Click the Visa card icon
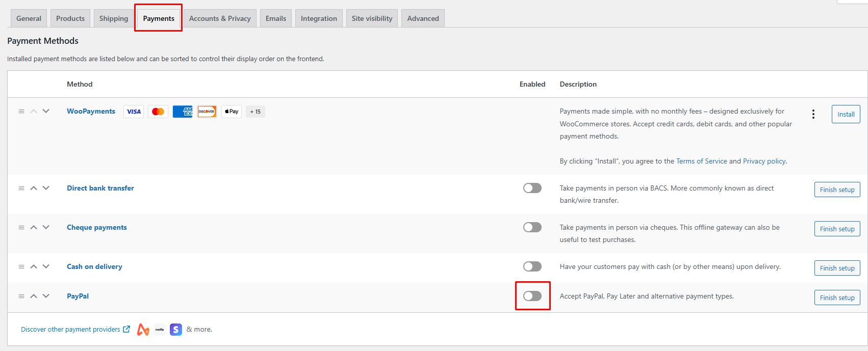The image size is (868, 351). coord(134,112)
